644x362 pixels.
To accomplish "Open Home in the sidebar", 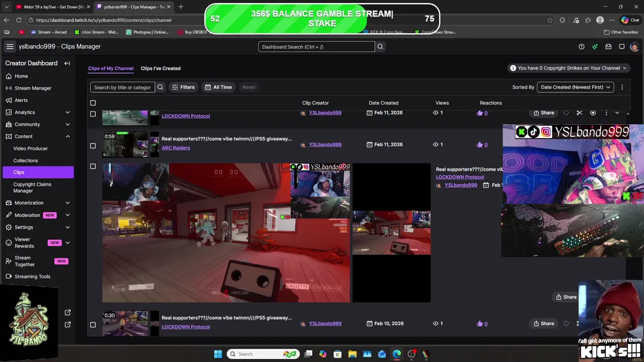I will pyautogui.click(x=21, y=76).
